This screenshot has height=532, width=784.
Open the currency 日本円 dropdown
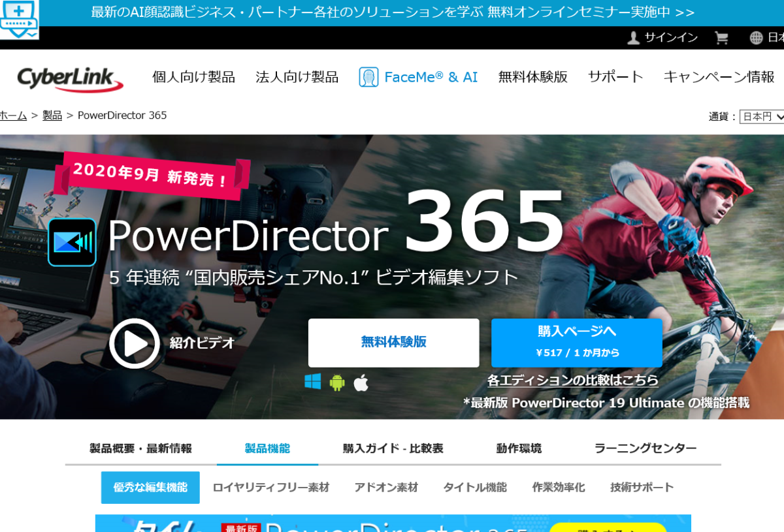click(x=762, y=117)
